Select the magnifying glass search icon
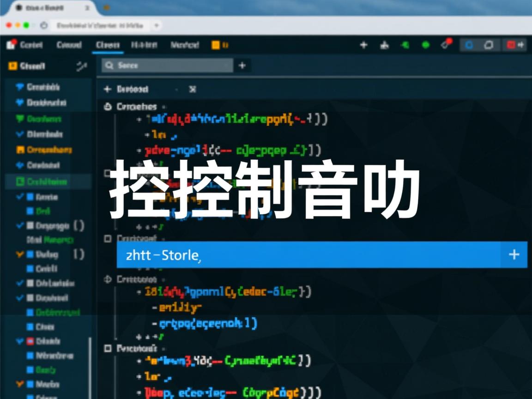This screenshot has width=532, height=399. point(109,66)
